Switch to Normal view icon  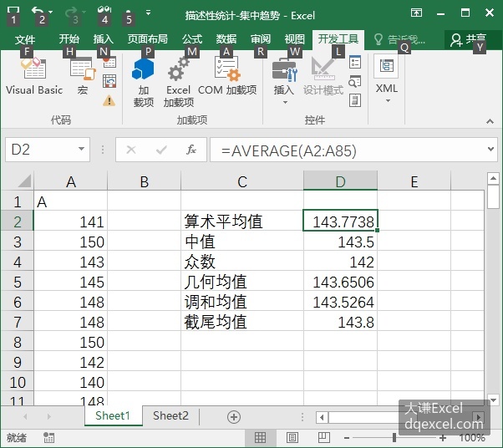pyautogui.click(x=260, y=437)
